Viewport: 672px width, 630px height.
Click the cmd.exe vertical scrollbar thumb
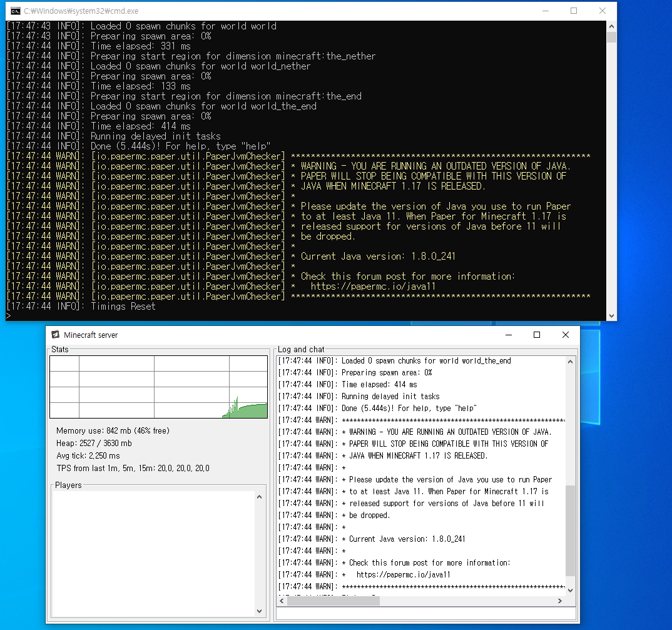point(611,37)
